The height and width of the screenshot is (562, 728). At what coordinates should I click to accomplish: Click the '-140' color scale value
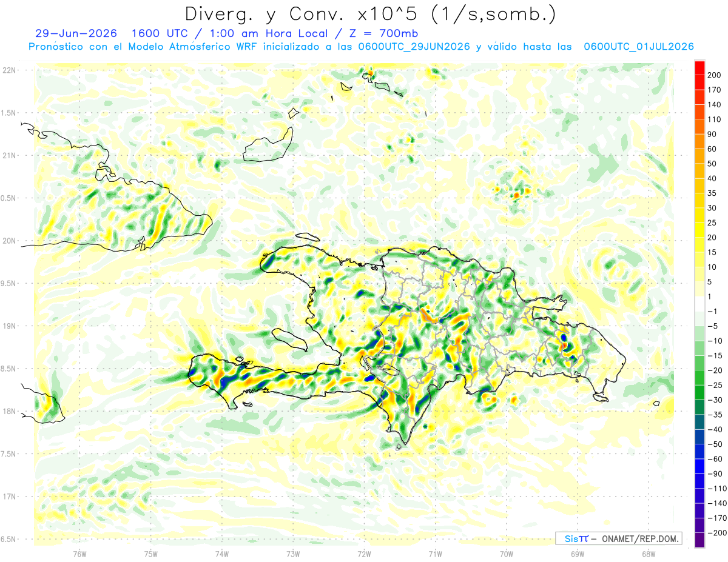[x=716, y=503]
